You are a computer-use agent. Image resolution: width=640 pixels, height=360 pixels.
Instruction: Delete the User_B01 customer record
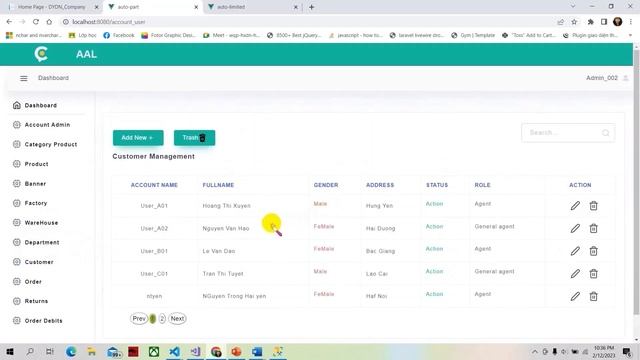pyautogui.click(x=593, y=251)
